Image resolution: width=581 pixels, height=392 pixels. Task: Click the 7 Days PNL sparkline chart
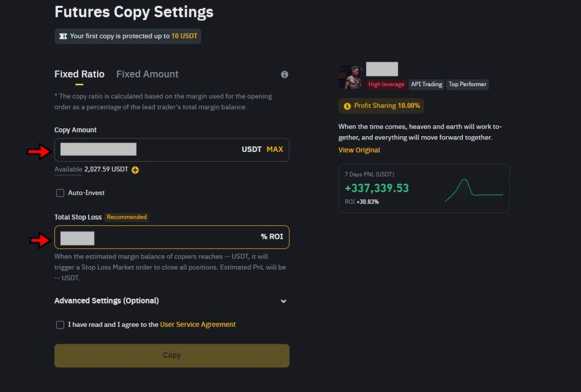click(474, 191)
